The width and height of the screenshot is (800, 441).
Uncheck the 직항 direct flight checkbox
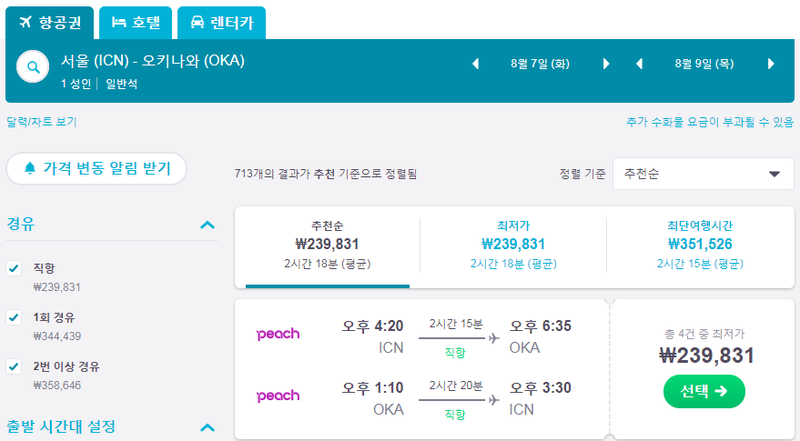click(x=14, y=268)
